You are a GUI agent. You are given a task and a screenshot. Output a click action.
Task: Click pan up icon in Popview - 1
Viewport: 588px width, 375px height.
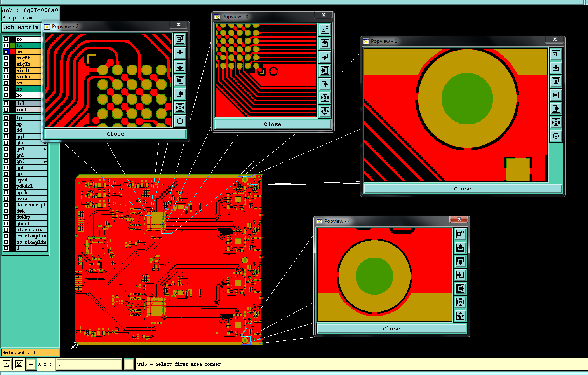click(x=556, y=68)
